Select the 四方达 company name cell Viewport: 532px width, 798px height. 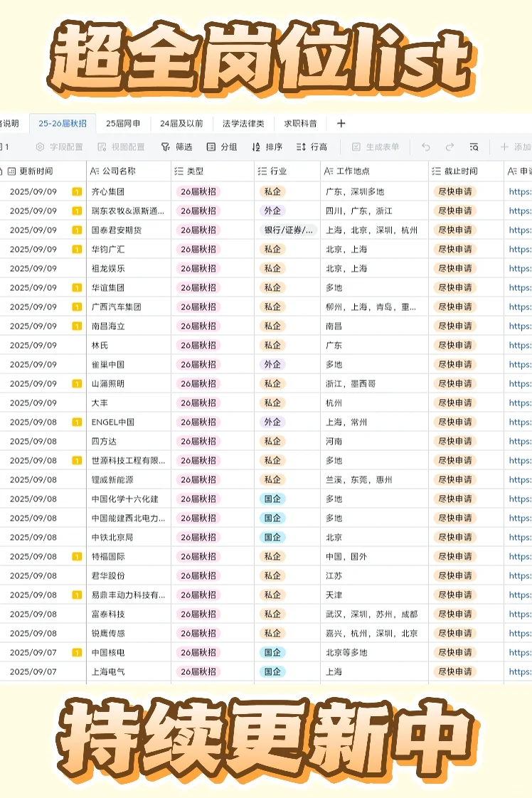click(x=129, y=441)
